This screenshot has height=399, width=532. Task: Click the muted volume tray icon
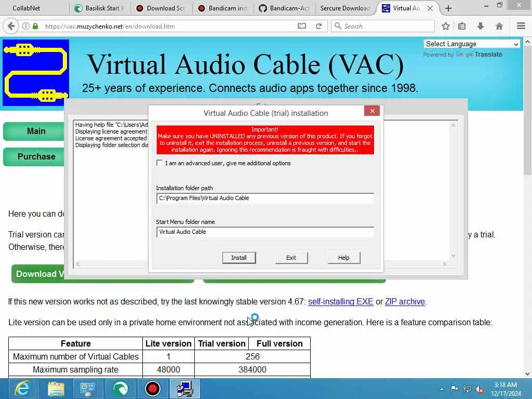click(x=480, y=389)
